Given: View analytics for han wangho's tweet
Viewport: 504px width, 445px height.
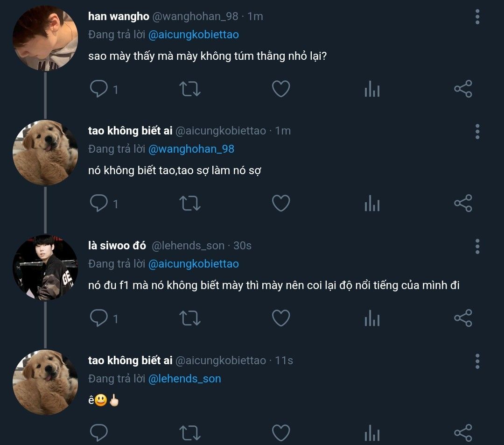Looking at the screenshot, I should (372, 89).
